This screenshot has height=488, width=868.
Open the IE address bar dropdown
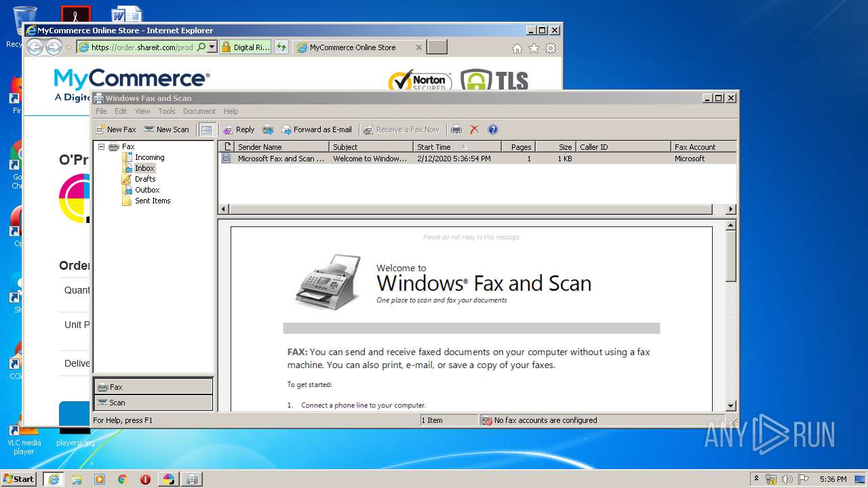click(212, 47)
